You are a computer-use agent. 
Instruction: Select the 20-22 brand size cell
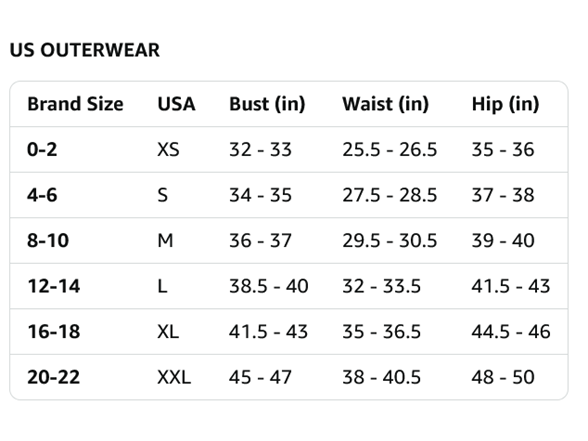tap(54, 377)
